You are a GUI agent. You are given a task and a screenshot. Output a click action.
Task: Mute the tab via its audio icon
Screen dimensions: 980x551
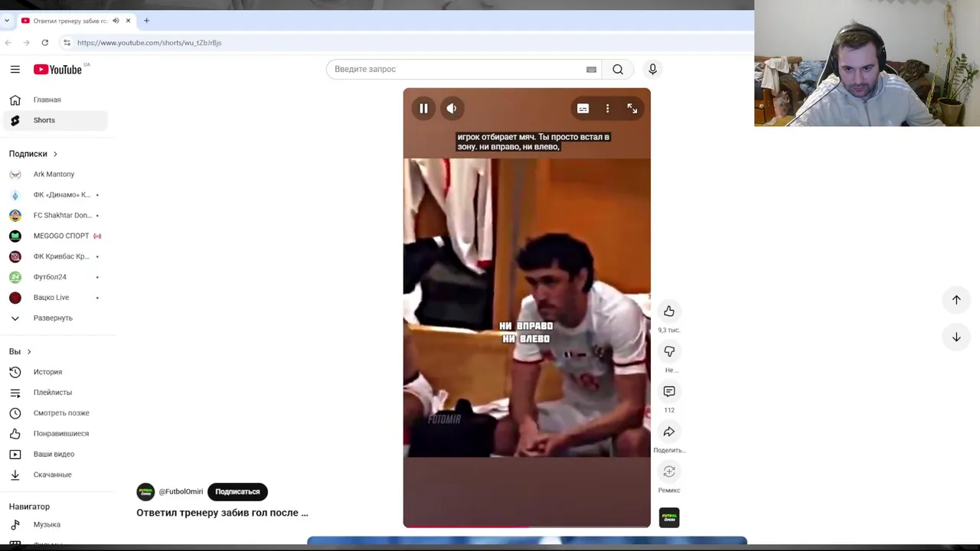coord(116,21)
